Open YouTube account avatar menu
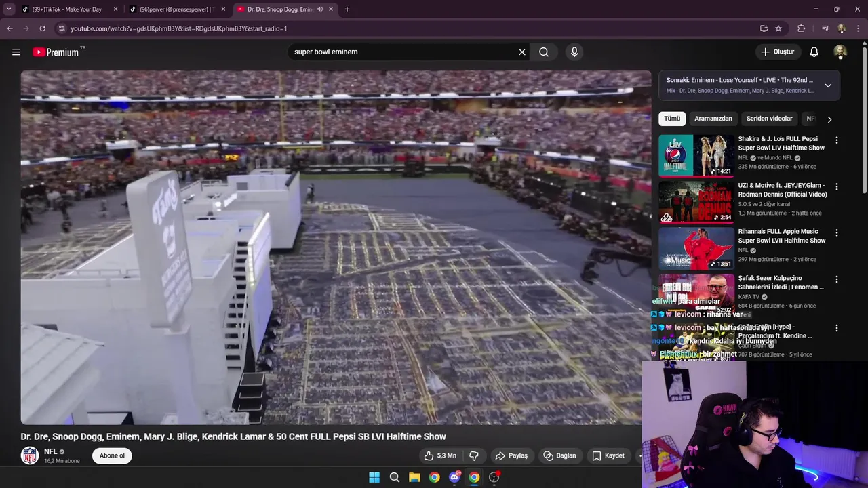This screenshot has height=488, width=868. click(x=840, y=52)
